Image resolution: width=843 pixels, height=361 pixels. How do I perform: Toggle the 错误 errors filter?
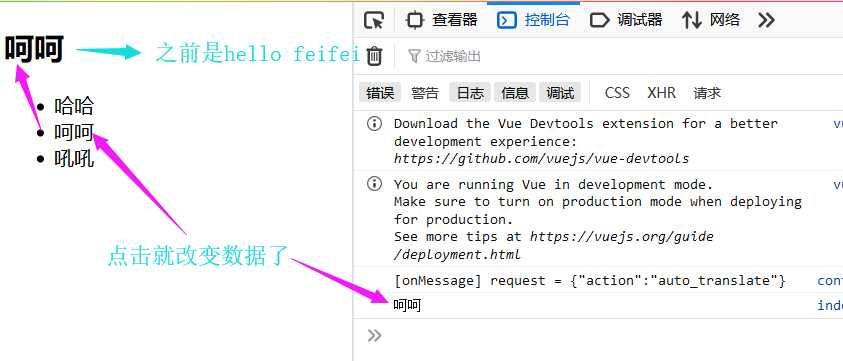pyautogui.click(x=380, y=93)
